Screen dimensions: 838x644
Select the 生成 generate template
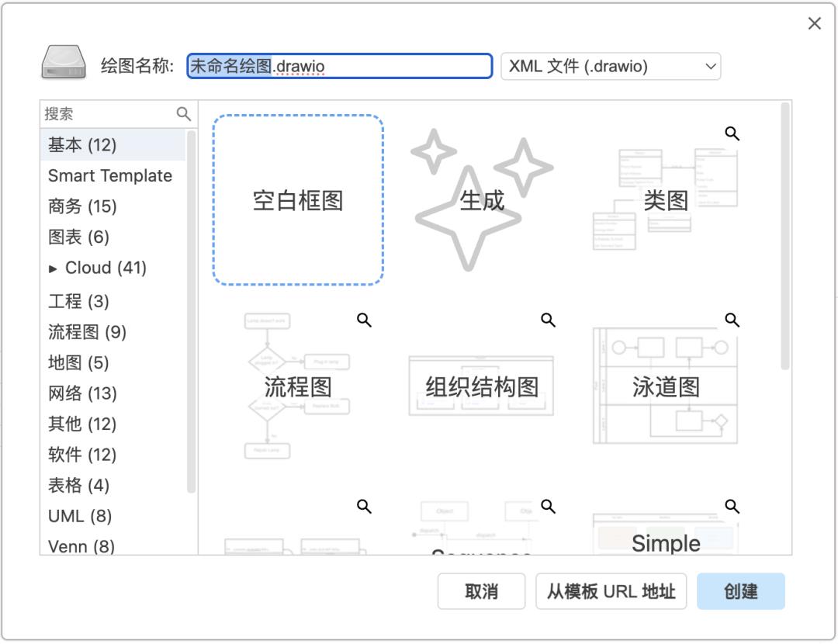[482, 200]
